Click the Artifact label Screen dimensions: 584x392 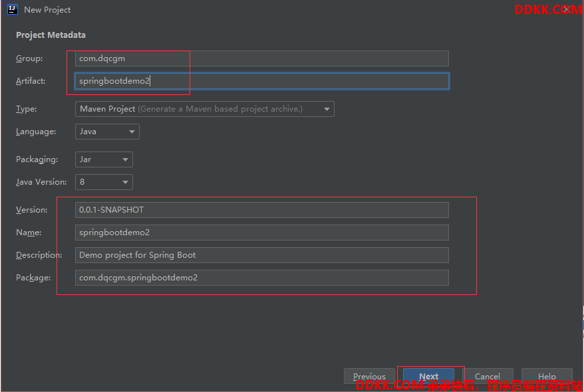31,81
